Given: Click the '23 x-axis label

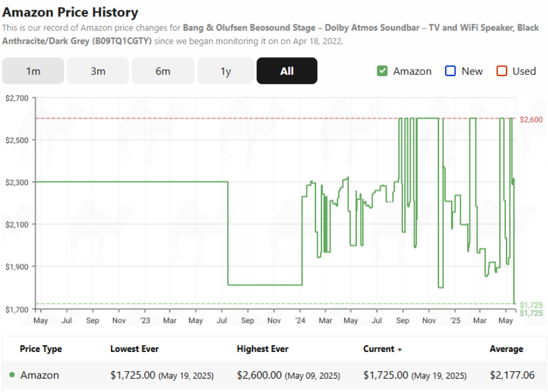Looking at the screenshot, I should click(x=145, y=320).
